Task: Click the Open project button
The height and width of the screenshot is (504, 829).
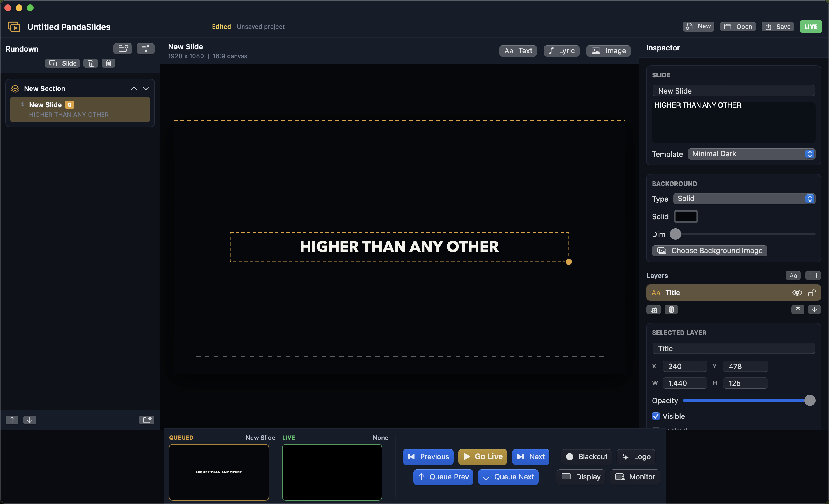Action: (x=738, y=27)
